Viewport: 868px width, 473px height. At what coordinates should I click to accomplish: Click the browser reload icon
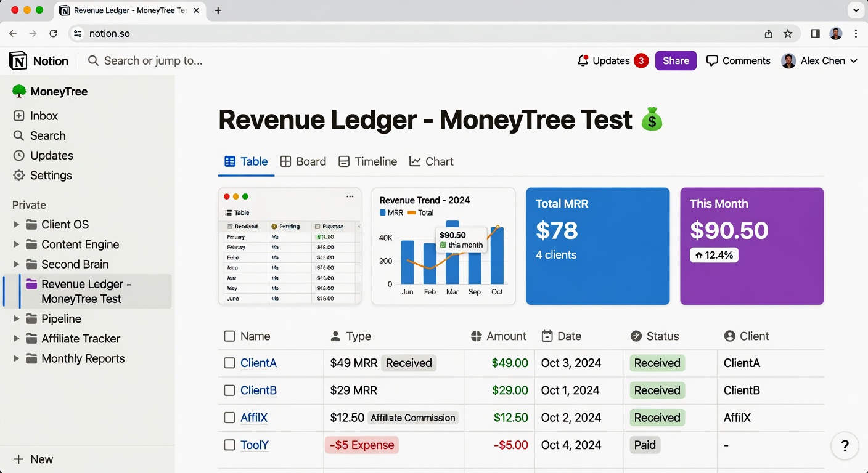pos(54,34)
